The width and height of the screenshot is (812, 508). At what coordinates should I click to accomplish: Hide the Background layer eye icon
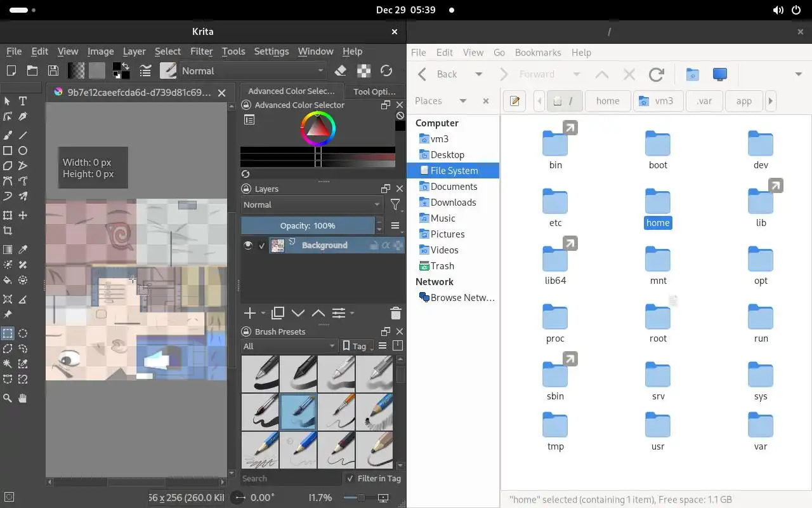pyautogui.click(x=248, y=245)
